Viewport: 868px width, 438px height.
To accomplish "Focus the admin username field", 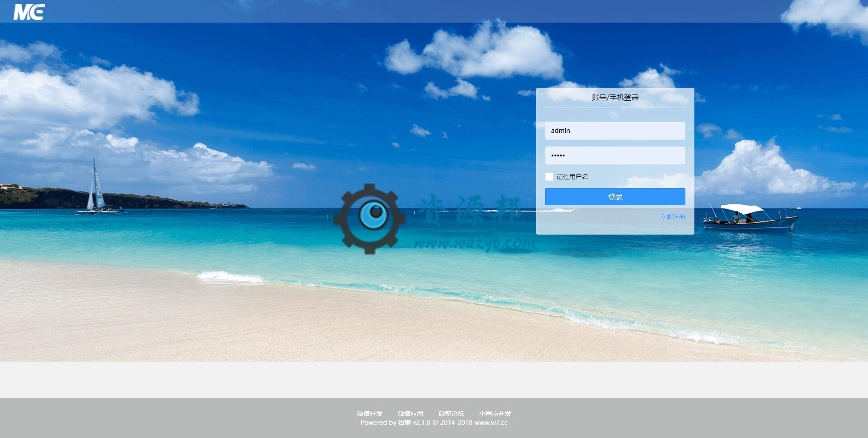I will coord(615,131).
